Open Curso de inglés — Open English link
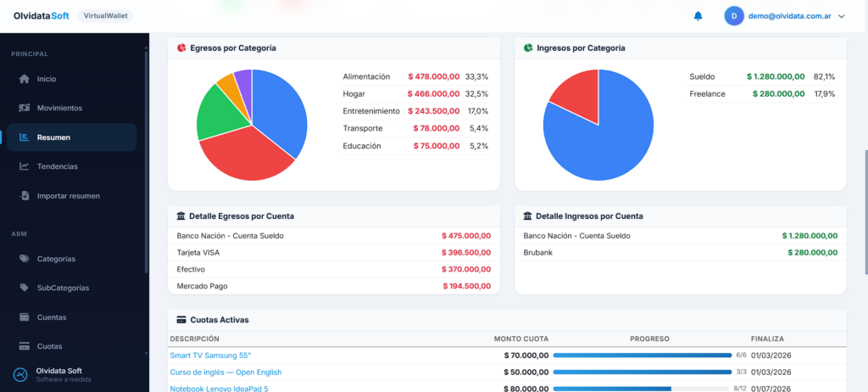 (x=225, y=372)
